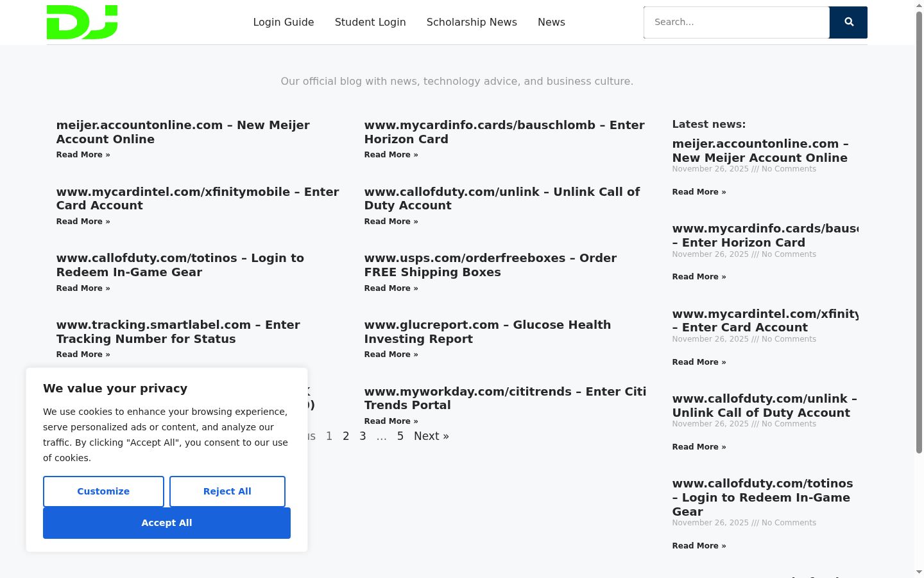Open the tracking.smartlabel.com article title

[x=178, y=332]
